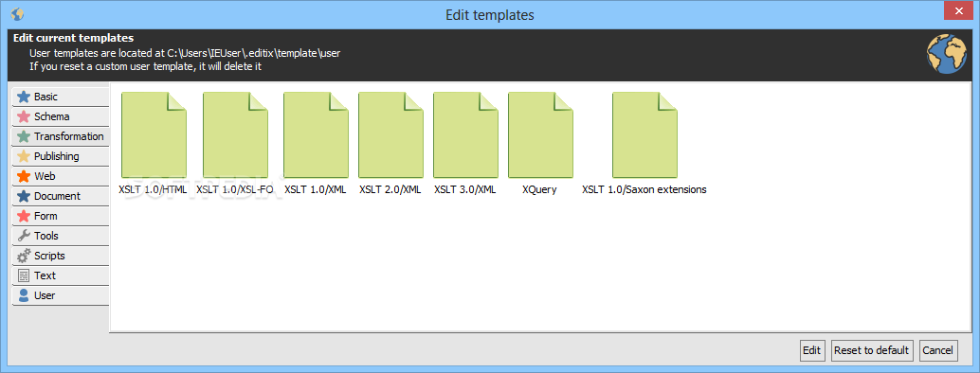Select the XSLT 1.0/XML template file icon
The image size is (980, 373).
(x=316, y=135)
